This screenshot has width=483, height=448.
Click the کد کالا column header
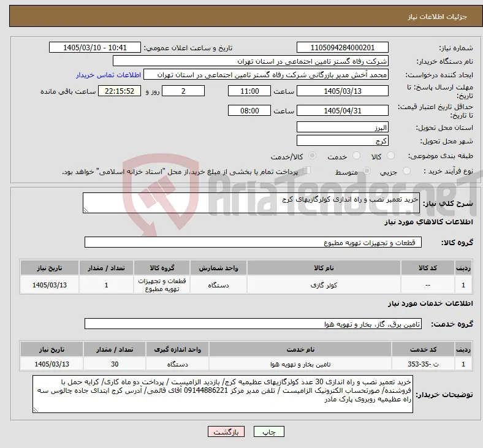(x=428, y=268)
